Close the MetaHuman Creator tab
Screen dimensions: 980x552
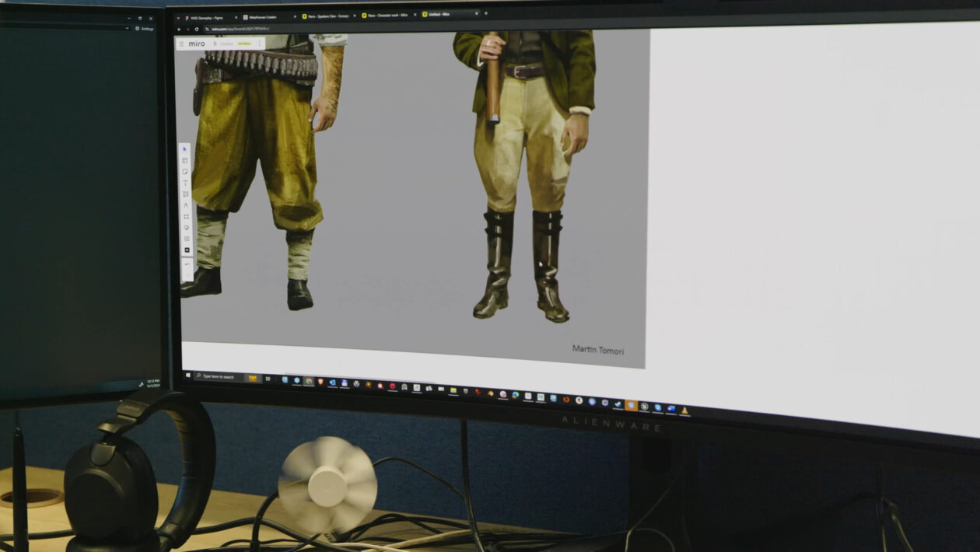point(294,16)
